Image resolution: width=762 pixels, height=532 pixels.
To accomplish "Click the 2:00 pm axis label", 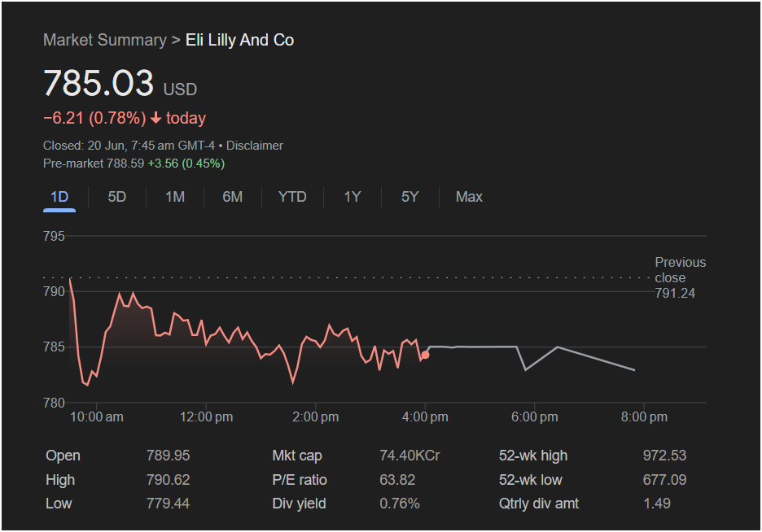I will tap(315, 417).
